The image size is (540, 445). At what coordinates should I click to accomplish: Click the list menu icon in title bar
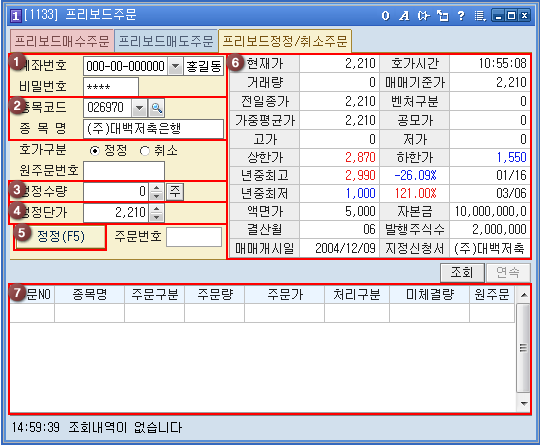(480, 16)
